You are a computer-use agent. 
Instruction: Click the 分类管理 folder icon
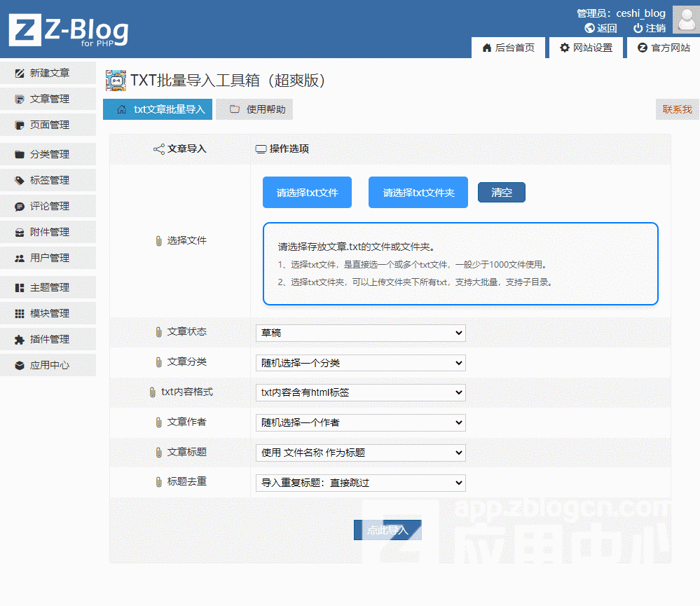[20, 154]
